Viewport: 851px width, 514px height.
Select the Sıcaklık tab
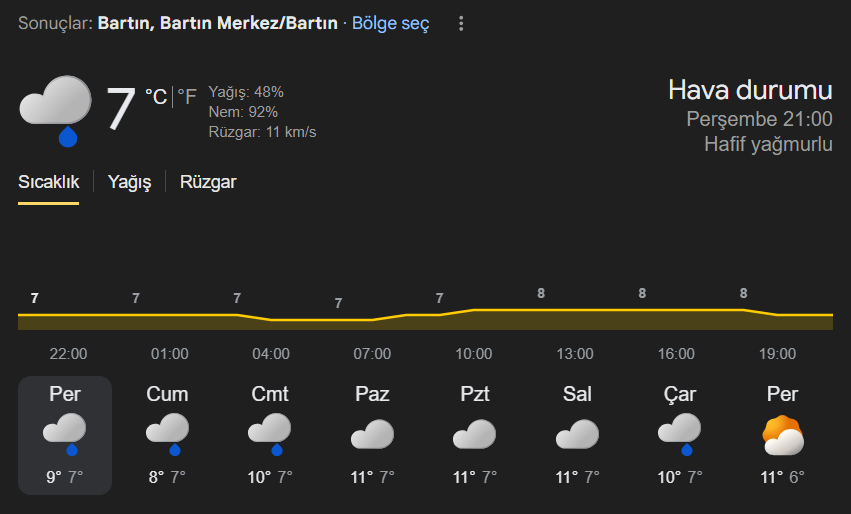tap(48, 182)
